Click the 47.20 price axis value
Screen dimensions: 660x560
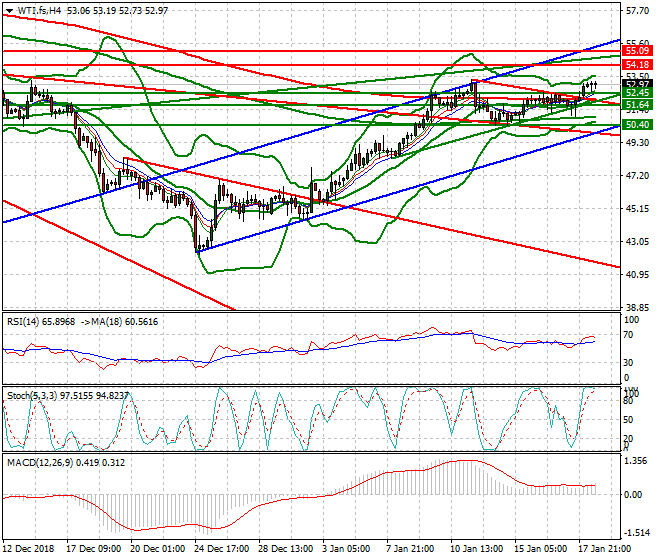tap(637, 176)
